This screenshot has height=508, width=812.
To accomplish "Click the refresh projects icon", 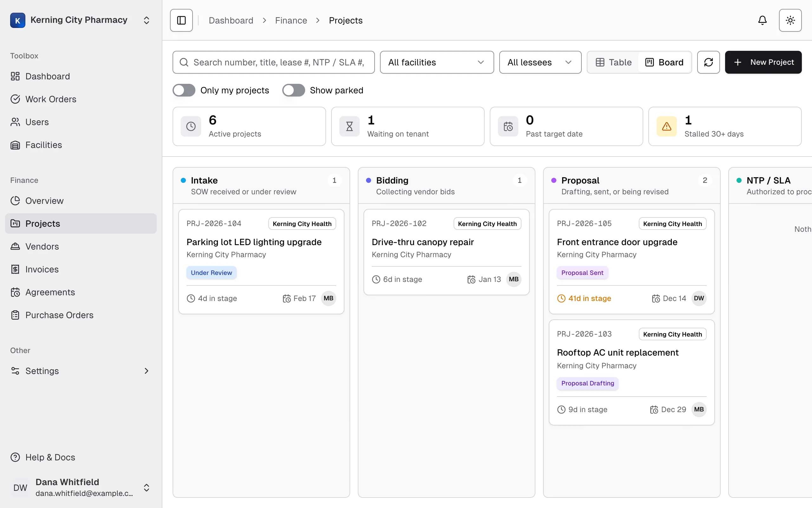I will pos(708,62).
